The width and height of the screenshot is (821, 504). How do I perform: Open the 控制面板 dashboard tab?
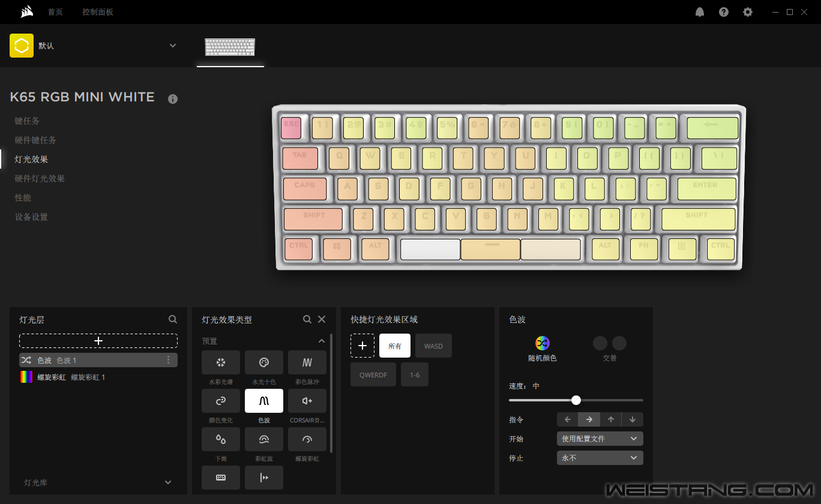(x=98, y=12)
